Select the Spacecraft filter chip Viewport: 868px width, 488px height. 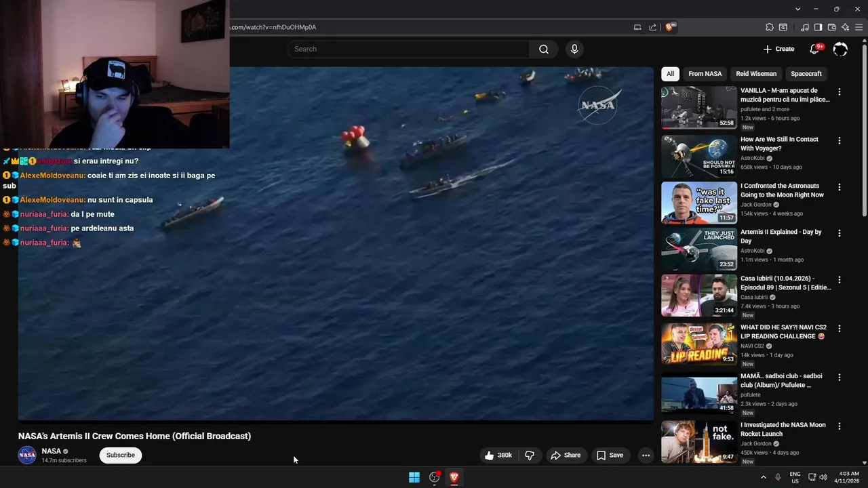[x=806, y=74]
